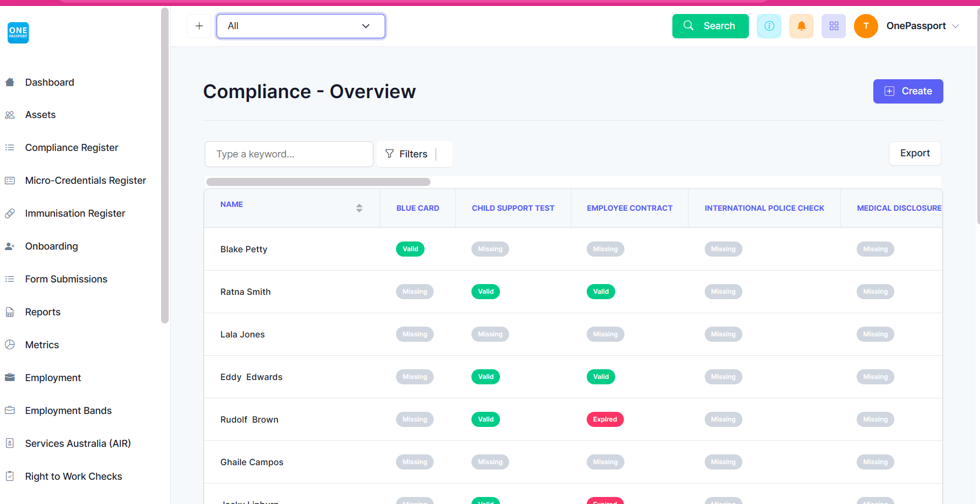Click the Assets people icon
Image resolution: width=980 pixels, height=504 pixels.
pyautogui.click(x=10, y=115)
